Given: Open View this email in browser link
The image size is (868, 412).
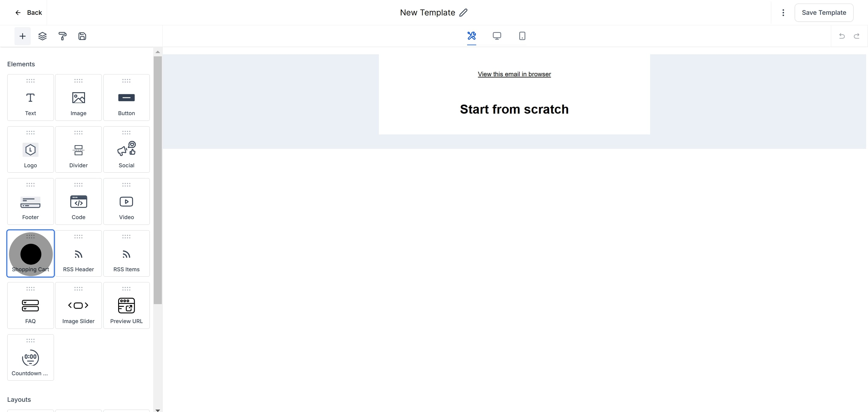Looking at the screenshot, I should click(514, 74).
